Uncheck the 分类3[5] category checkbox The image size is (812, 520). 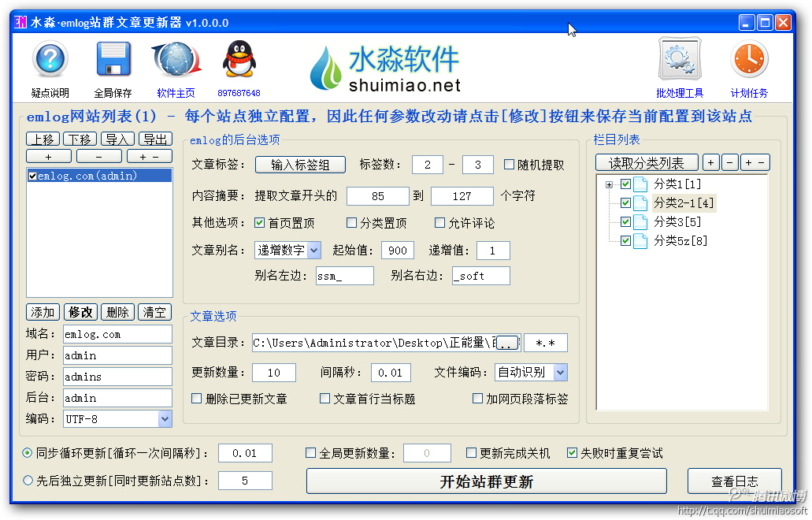click(625, 221)
